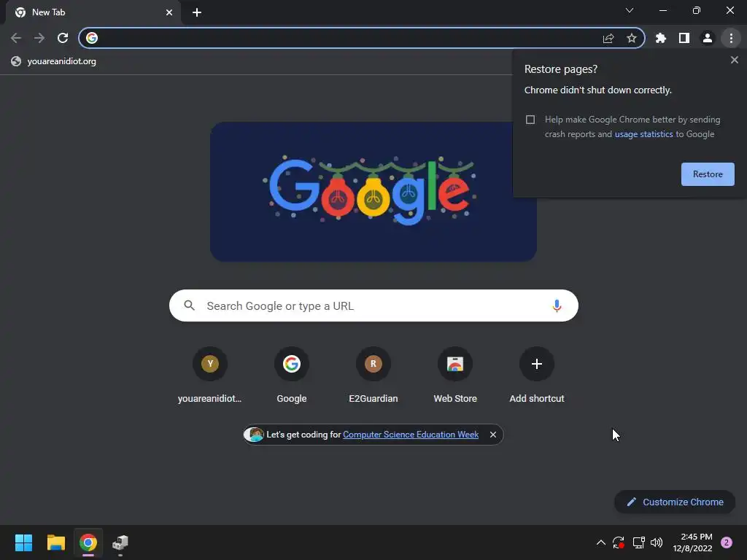Open Chrome's three-dot menu
This screenshot has width=747, height=560.
731,38
